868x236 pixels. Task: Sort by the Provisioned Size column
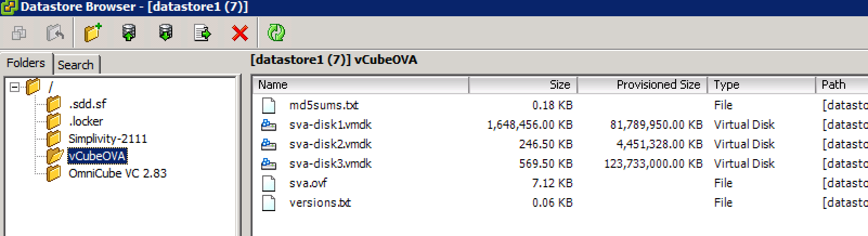pos(643,85)
